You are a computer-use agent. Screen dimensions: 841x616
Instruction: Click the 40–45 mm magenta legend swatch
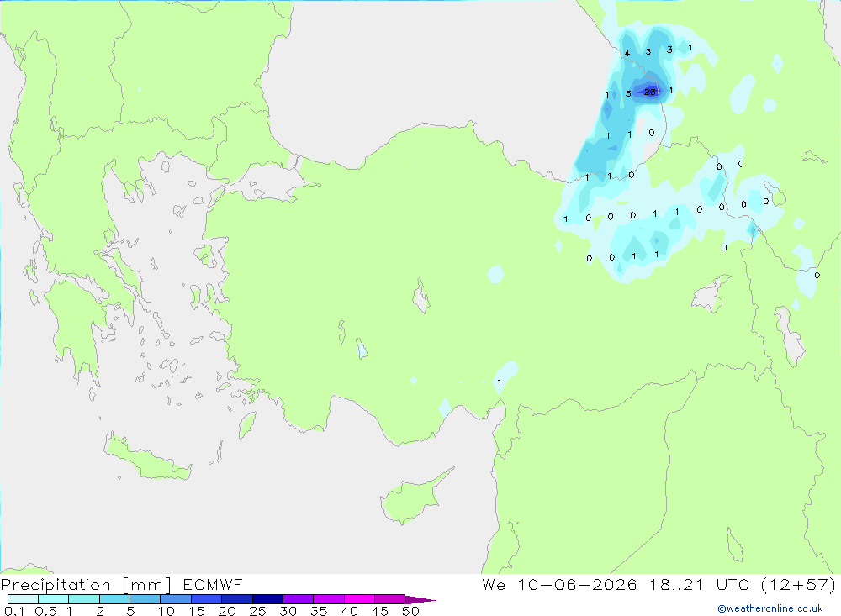coord(359,599)
